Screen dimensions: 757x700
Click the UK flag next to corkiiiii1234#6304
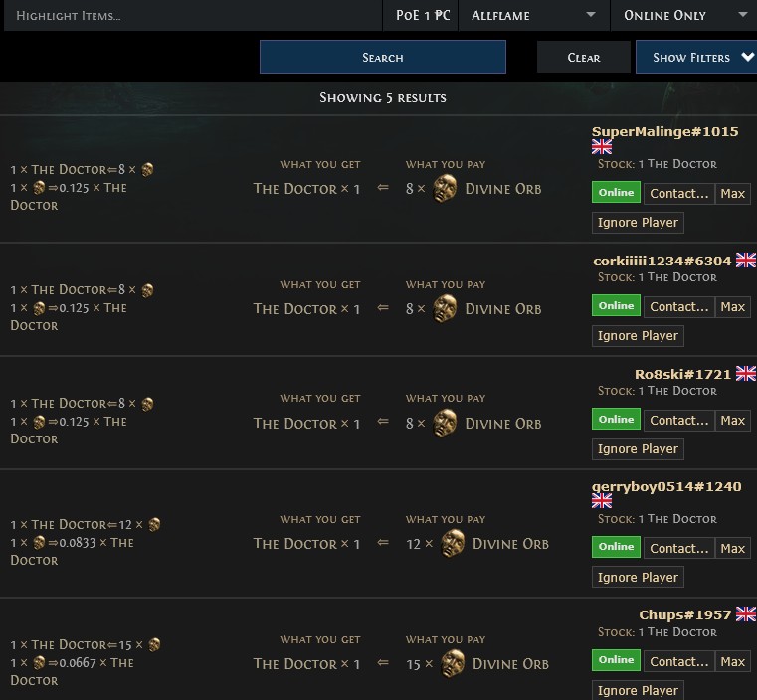click(746, 261)
